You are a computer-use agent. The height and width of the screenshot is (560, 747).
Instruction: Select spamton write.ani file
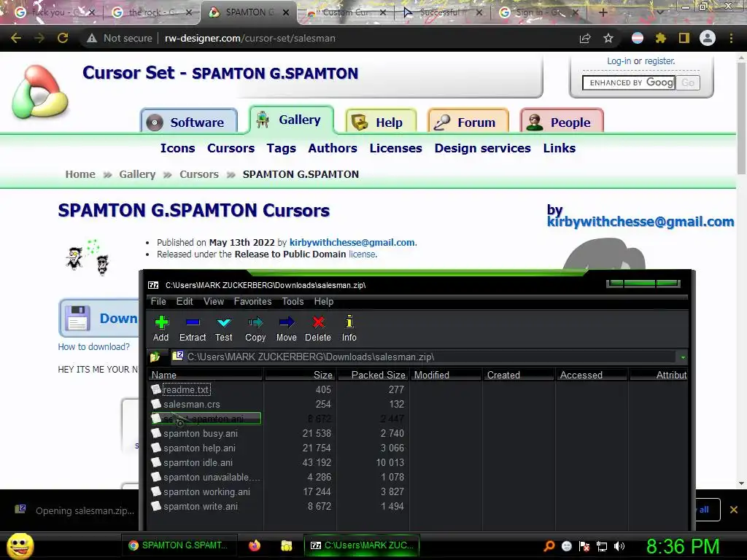pos(200,506)
